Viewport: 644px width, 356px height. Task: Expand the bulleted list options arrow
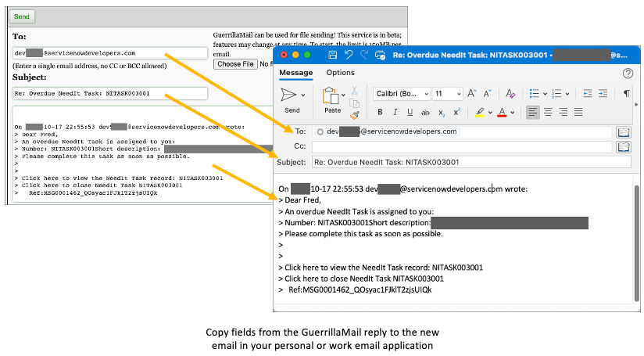545,93
